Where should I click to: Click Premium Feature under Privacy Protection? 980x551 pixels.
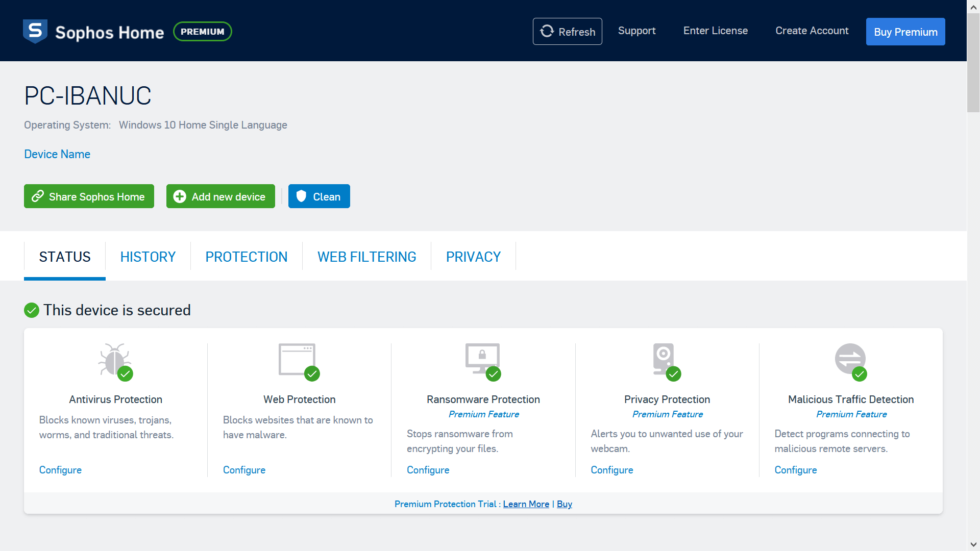[668, 414]
